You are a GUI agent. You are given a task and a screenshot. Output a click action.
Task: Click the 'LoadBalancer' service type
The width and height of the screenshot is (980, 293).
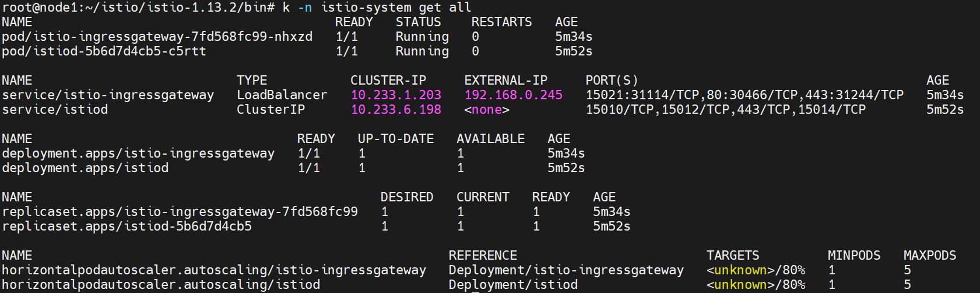(x=282, y=95)
